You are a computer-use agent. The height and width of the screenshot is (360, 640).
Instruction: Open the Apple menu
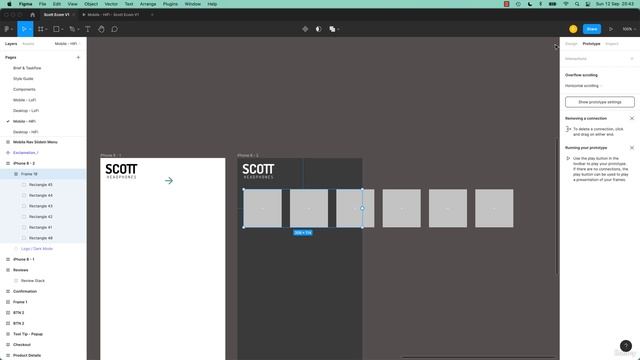click(9, 4)
